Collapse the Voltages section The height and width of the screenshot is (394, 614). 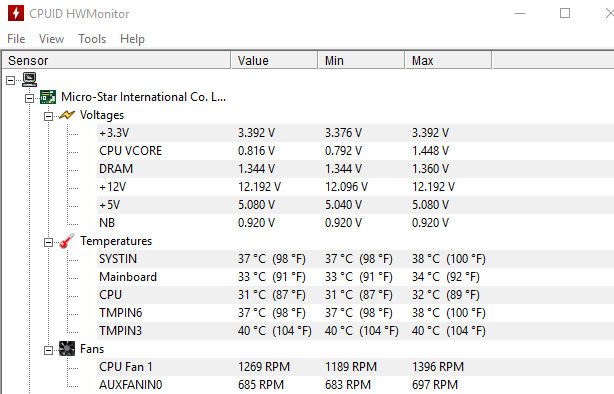coord(48,116)
